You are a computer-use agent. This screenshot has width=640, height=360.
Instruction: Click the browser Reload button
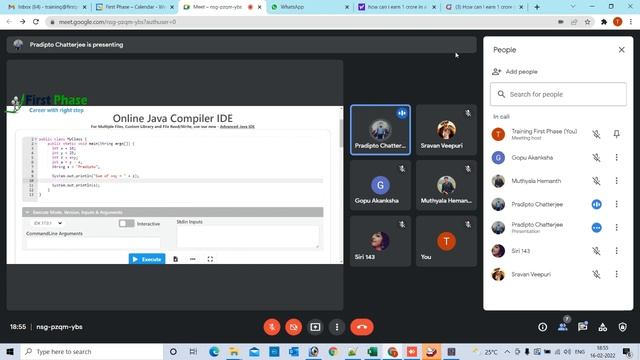pyautogui.click(x=36, y=22)
